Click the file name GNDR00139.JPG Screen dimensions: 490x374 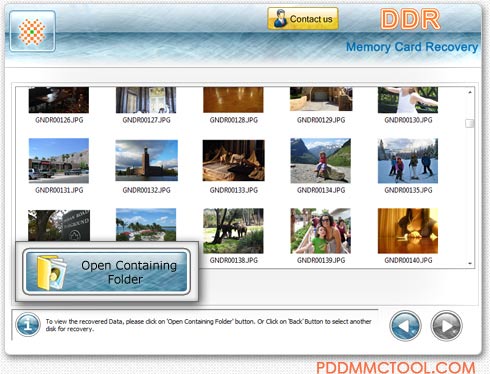point(321,260)
